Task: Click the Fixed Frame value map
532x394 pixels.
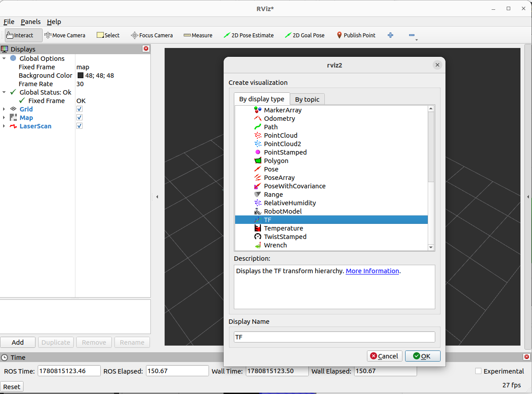Action: tap(83, 67)
